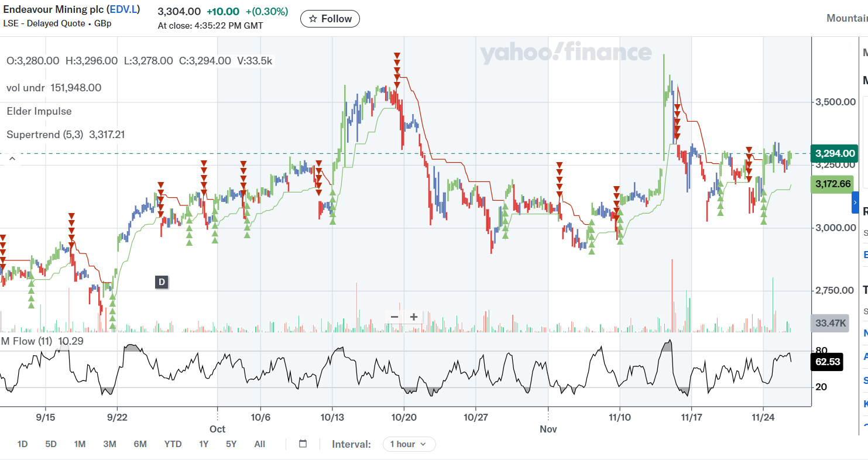Click the Elder Impulse indicator label
This screenshot has height=460, width=868.
click(x=38, y=111)
